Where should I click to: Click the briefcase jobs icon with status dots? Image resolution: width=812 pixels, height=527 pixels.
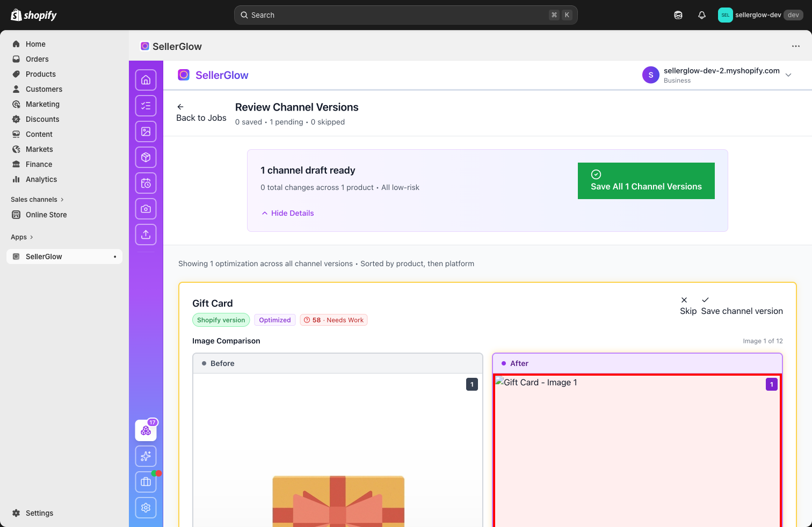[146, 481]
